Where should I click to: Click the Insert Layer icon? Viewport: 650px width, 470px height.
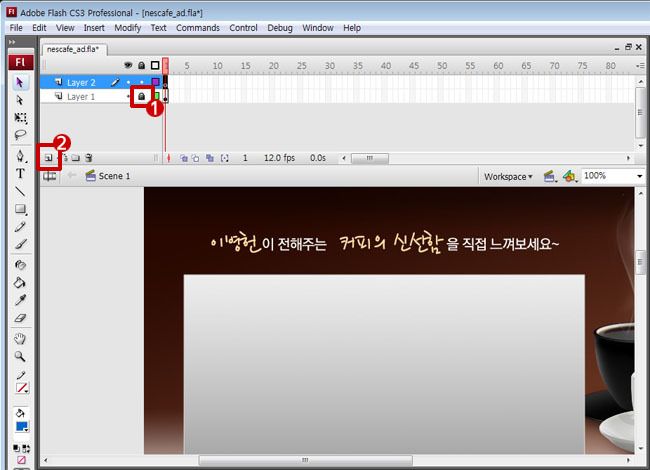tap(49, 158)
